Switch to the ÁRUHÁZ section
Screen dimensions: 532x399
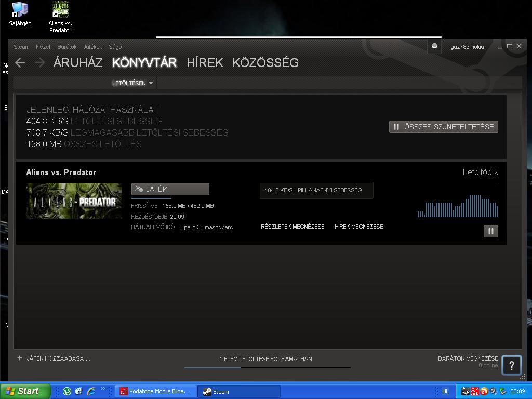click(x=78, y=62)
